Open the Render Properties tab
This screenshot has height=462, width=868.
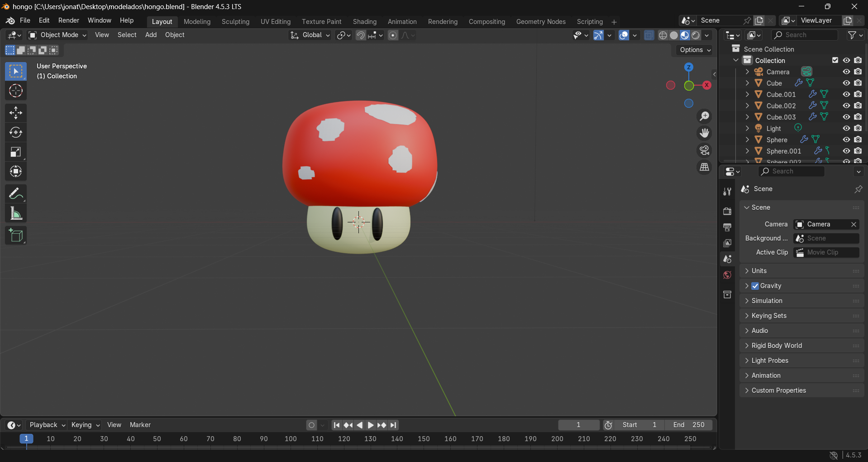727,211
